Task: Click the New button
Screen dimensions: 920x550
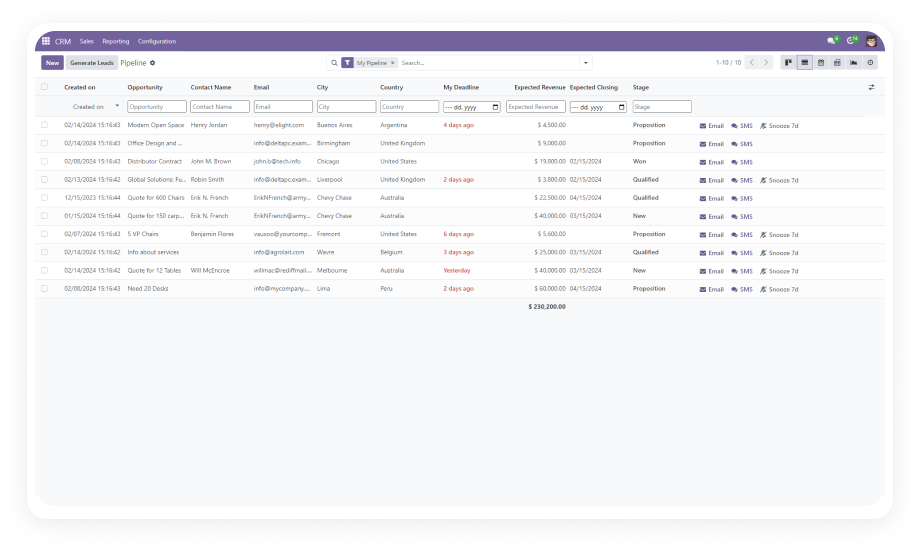Action: [52, 63]
